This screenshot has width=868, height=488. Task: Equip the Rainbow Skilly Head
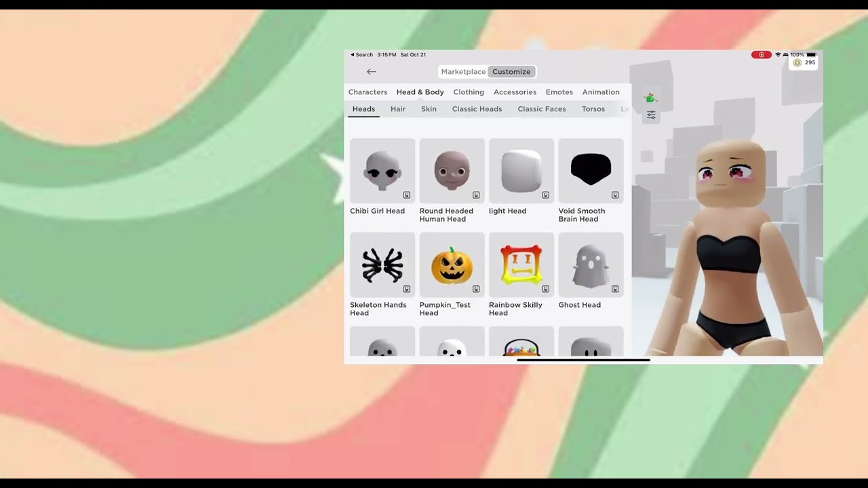click(x=521, y=264)
